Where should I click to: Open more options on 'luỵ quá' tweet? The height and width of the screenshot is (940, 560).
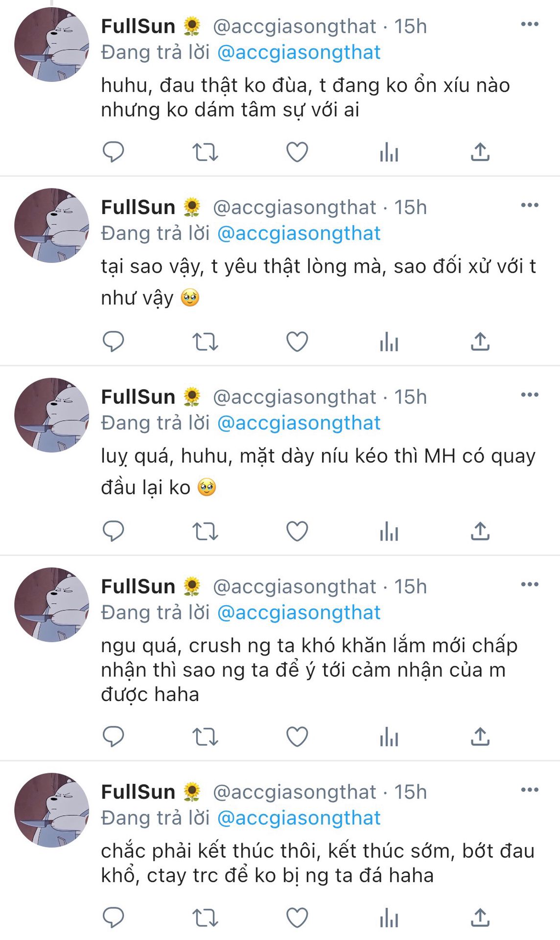[x=529, y=395]
